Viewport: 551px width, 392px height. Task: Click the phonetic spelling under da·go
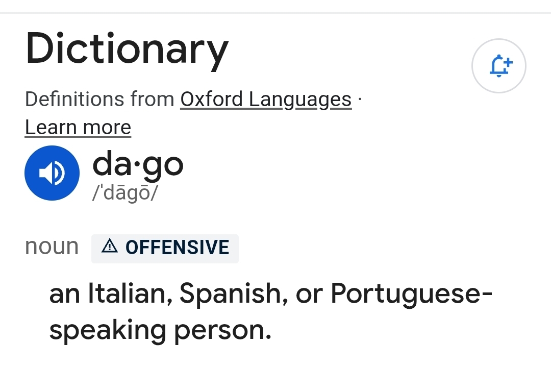tap(125, 193)
